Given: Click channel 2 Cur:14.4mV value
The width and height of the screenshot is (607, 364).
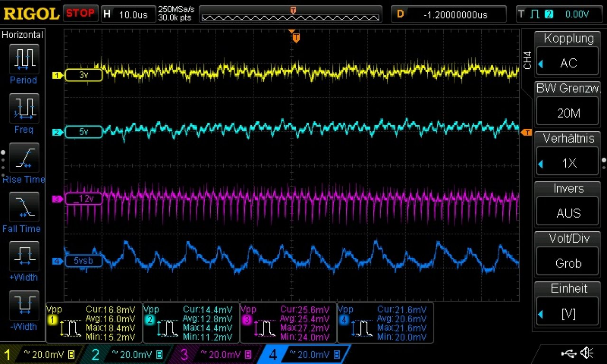Looking at the screenshot, I should (x=208, y=309).
